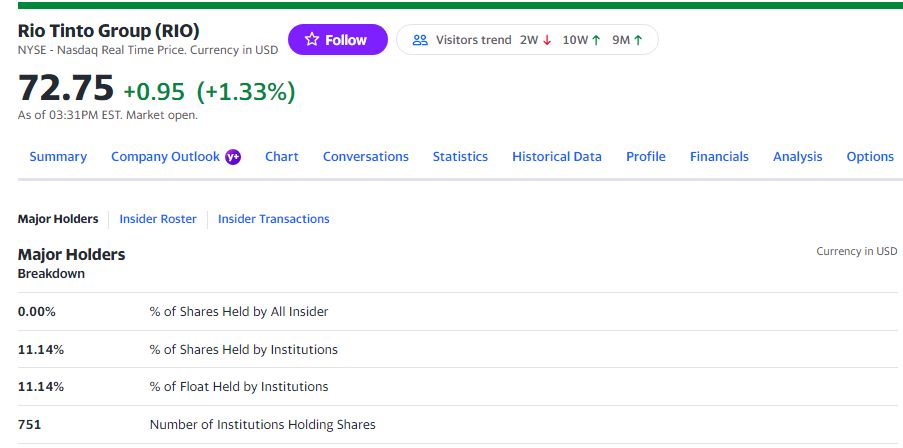Image resolution: width=903 pixels, height=448 pixels.
Task: Click the Breakdown subheading
Action: click(51, 274)
